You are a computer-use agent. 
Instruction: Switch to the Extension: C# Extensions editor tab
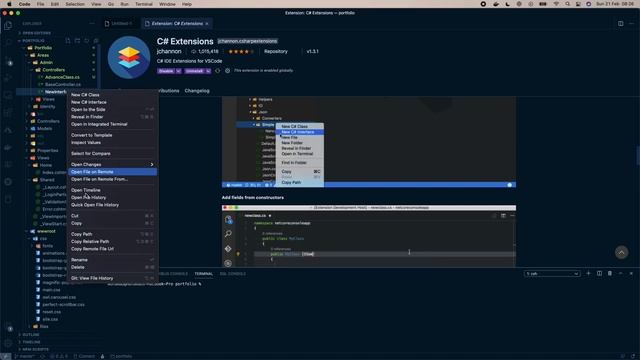(177, 24)
